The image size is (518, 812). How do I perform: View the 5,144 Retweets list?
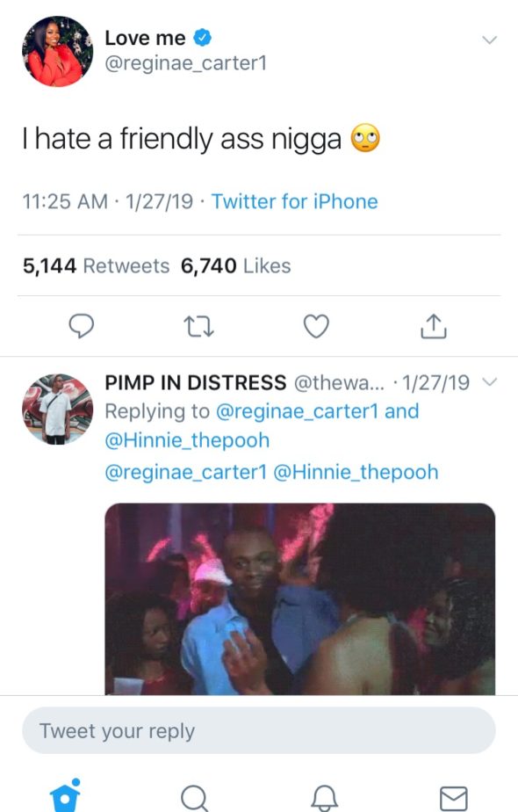97,265
